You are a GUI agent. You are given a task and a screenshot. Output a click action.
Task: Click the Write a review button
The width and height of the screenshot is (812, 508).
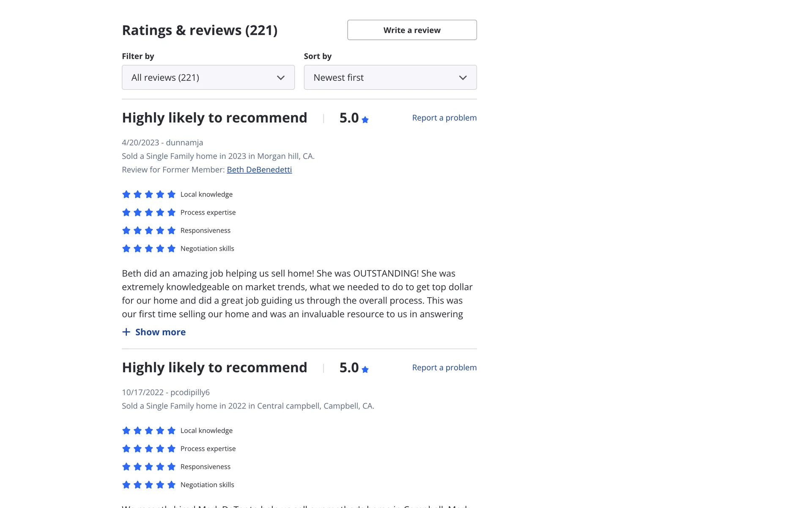click(x=412, y=30)
